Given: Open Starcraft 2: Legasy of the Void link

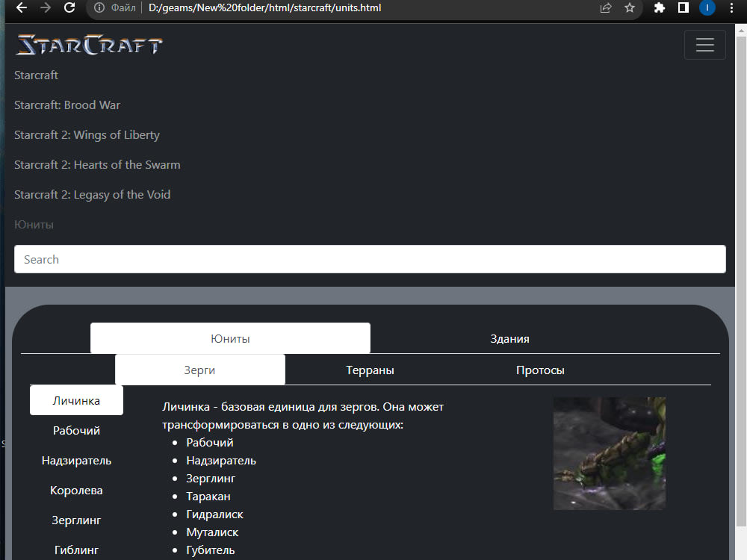Looking at the screenshot, I should coord(92,195).
